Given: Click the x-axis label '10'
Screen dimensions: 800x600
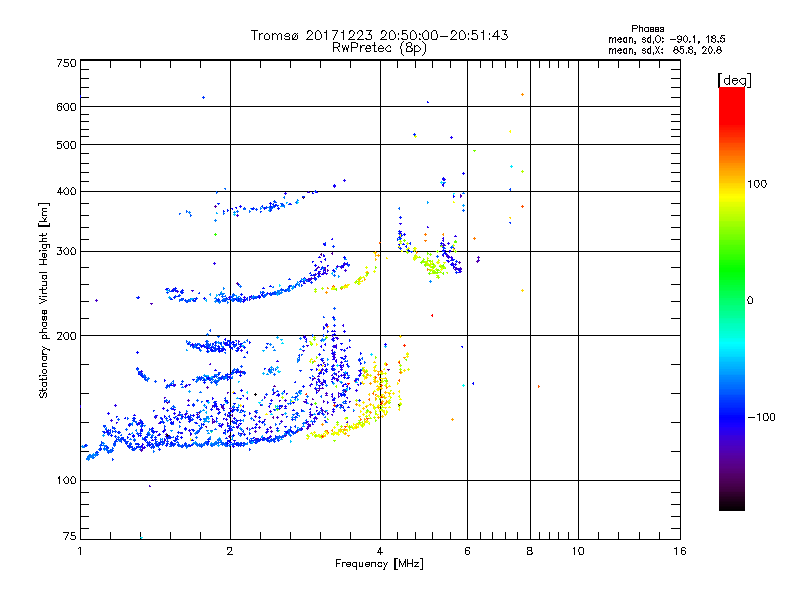Looking at the screenshot, I should (x=578, y=551).
